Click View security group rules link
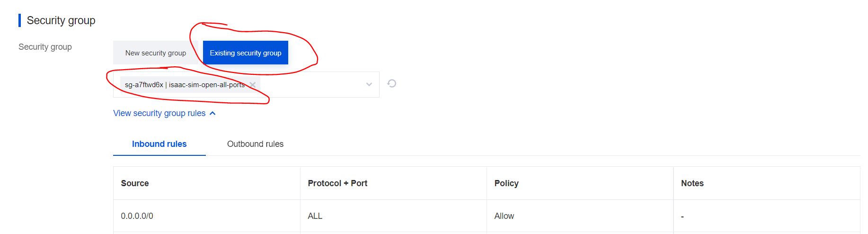Image resolution: width=868 pixels, height=234 pixels. 159,113
